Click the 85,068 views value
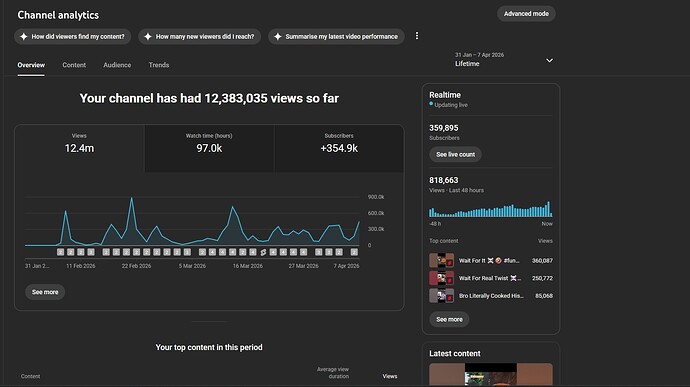Screen dimensions: 690x387 (544, 296)
